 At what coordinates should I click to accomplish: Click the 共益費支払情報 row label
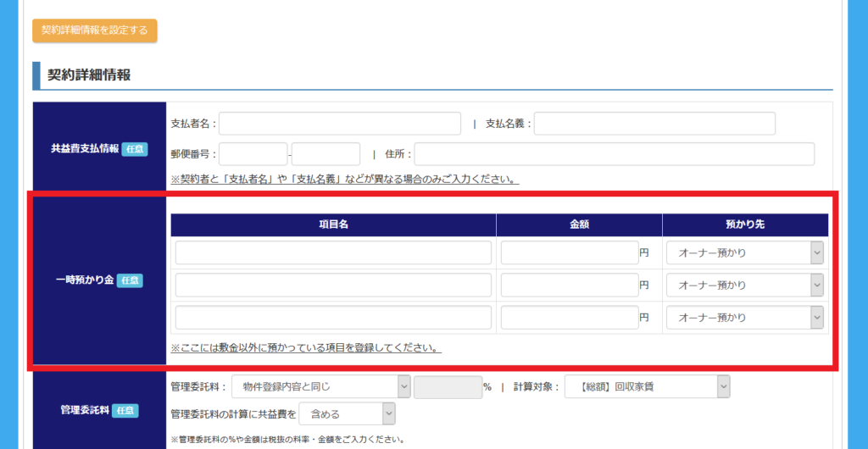coord(85,149)
